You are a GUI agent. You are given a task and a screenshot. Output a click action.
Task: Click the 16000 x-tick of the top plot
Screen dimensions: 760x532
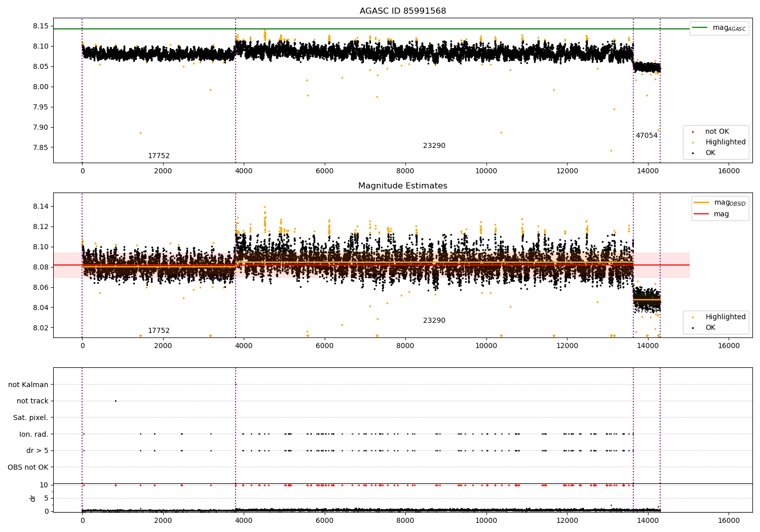729,171
